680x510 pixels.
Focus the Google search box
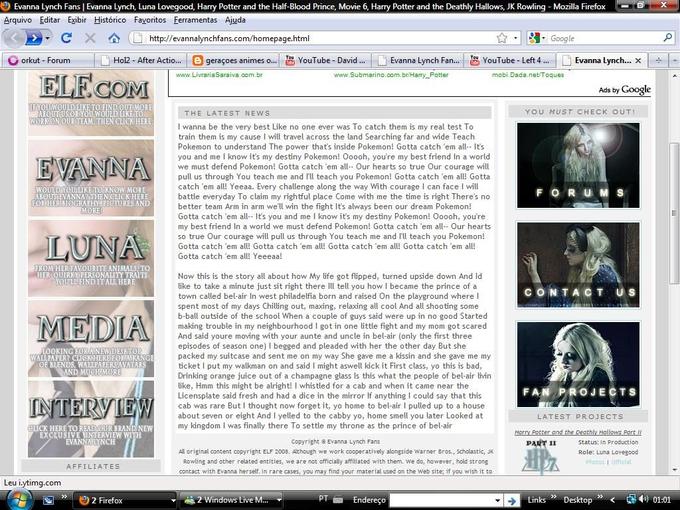605,38
